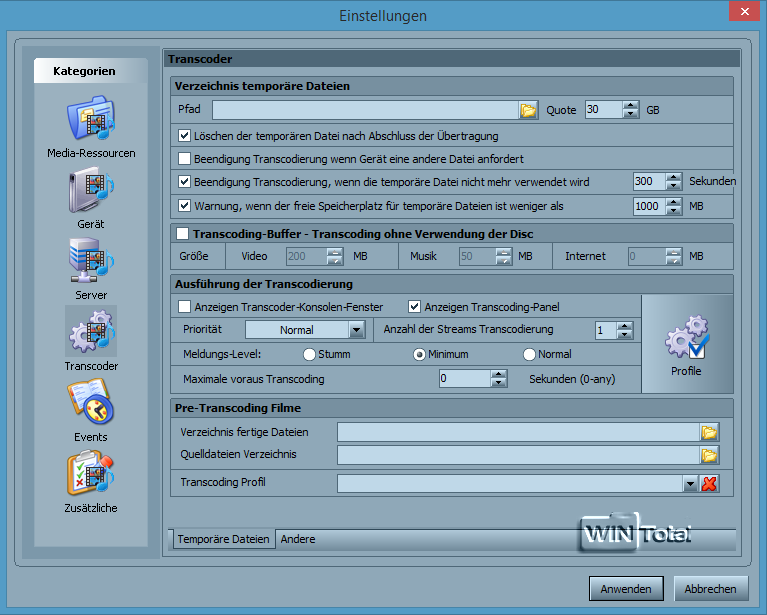Open the Transcoding Profil dropdown list
This screenshot has width=767, height=615.
tap(689, 484)
